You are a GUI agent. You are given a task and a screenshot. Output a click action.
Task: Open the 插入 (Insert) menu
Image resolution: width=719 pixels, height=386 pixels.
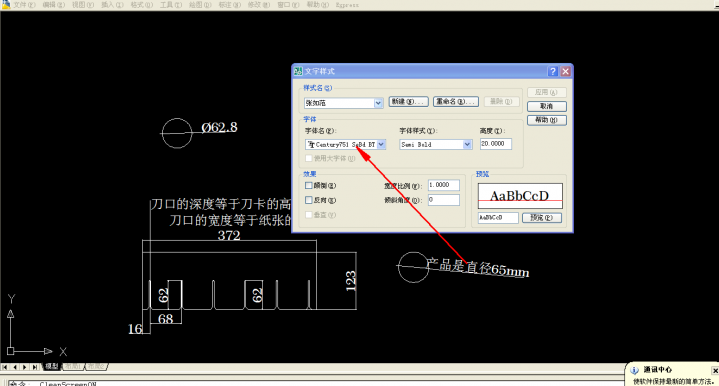112,5
